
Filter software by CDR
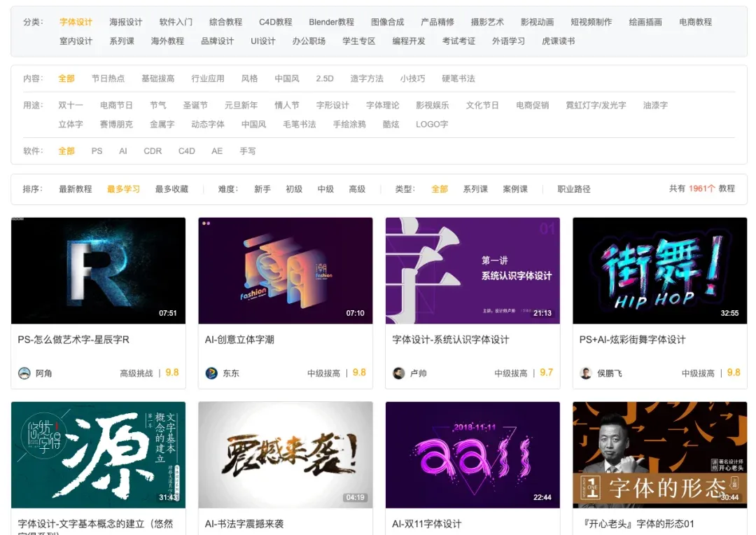click(153, 151)
